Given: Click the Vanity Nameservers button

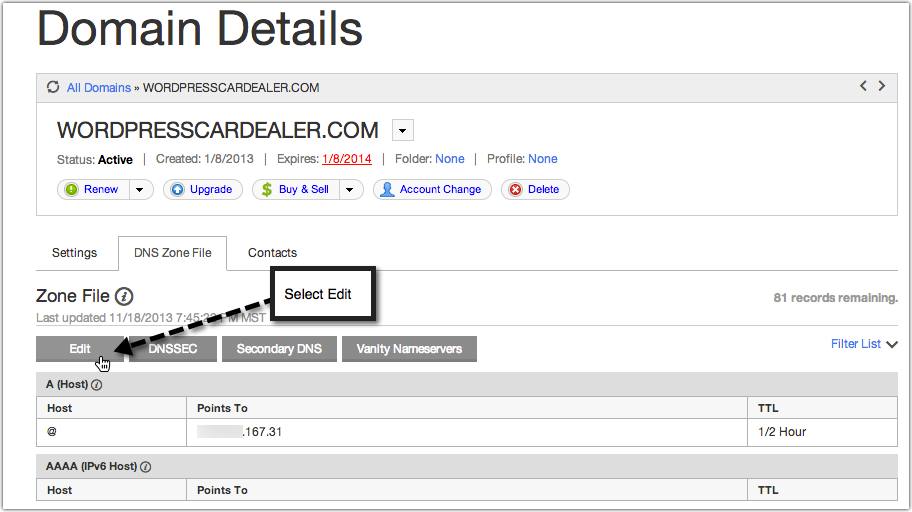Looking at the screenshot, I should click(409, 349).
